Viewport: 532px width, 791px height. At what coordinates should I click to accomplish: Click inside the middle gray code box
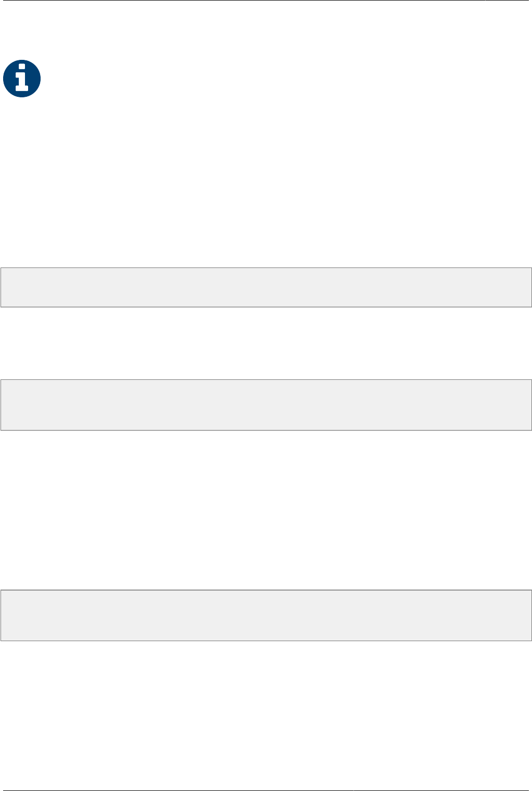pyautogui.click(x=266, y=405)
